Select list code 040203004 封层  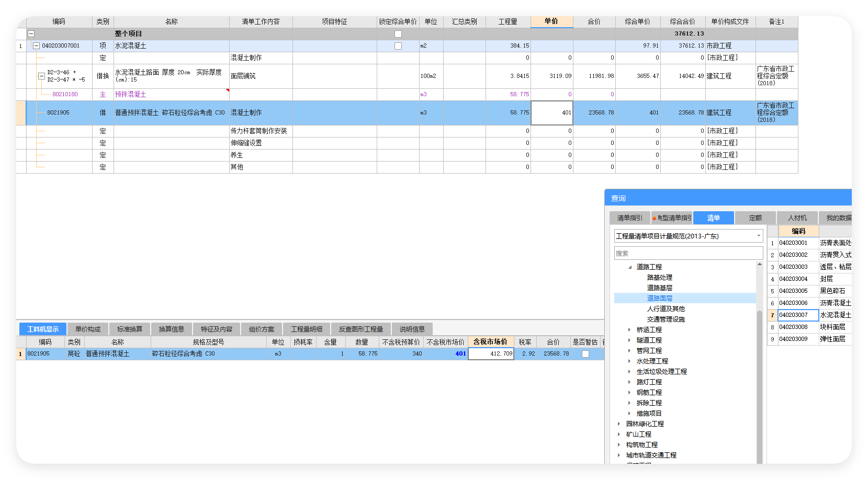[x=809, y=279]
